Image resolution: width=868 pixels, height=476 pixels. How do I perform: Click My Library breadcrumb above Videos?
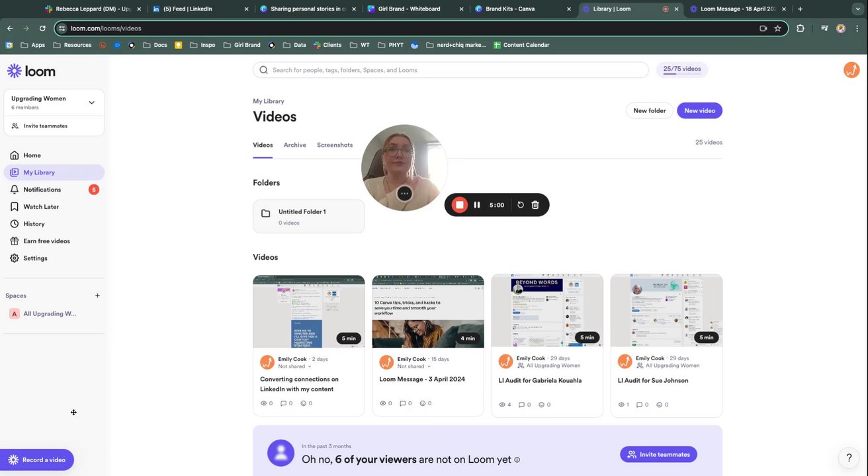269,101
